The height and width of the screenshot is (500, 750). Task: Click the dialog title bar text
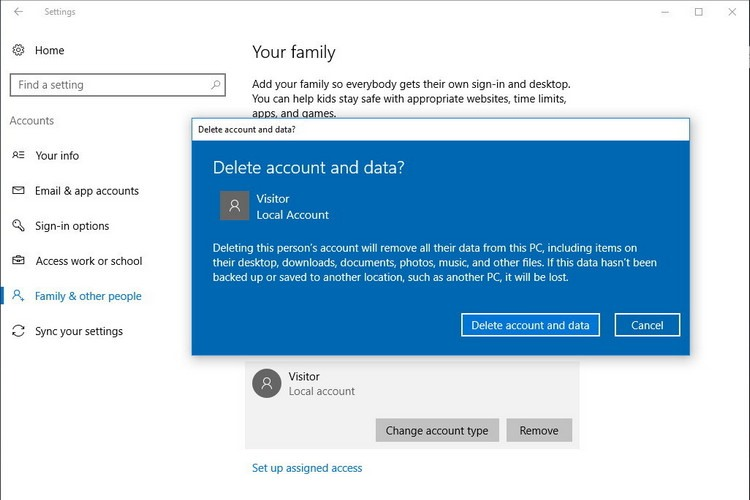point(247,130)
